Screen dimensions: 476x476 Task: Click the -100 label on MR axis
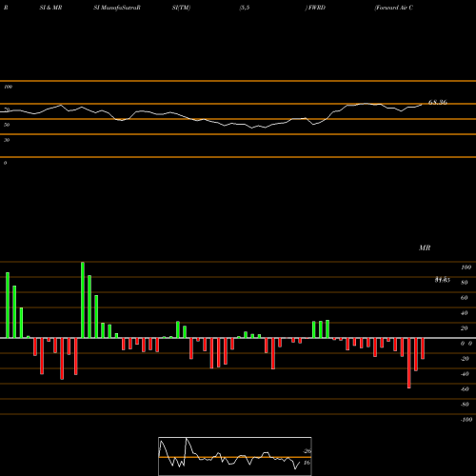click(466, 420)
